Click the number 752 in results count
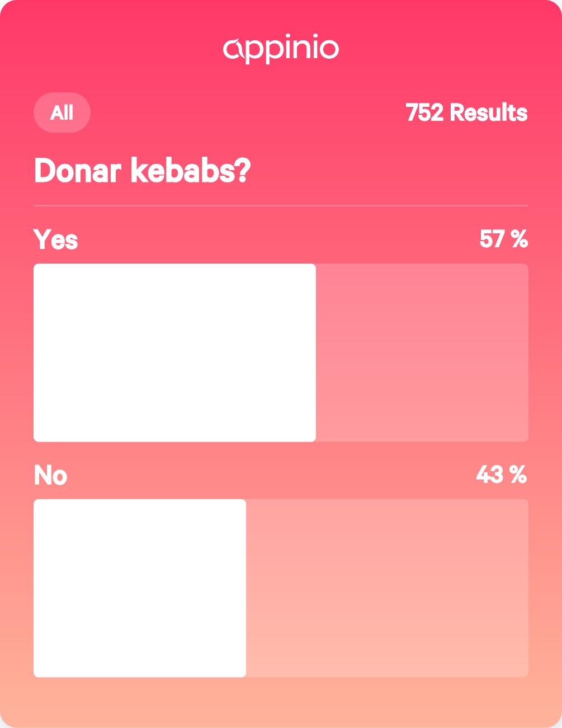Viewport: 562px width, 728px height. 425,112
